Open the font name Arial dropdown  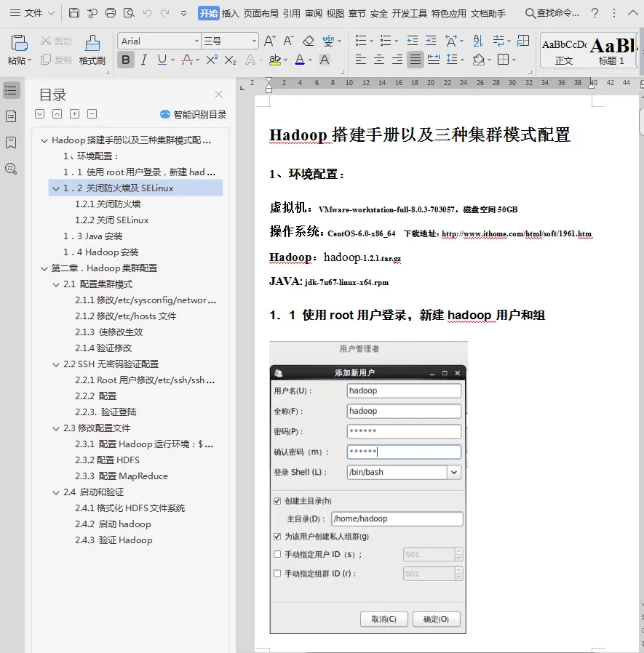(196, 41)
